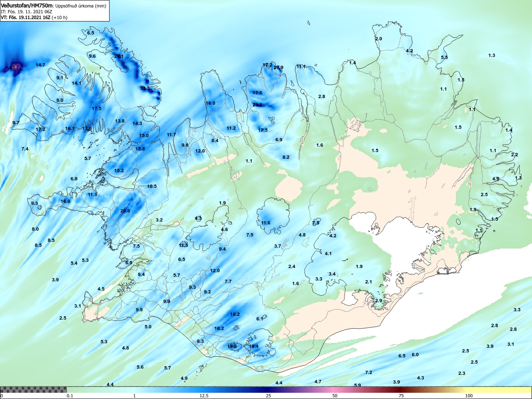This screenshot has height=399, width=532.
Task: Select the 4.6 precipitation value
Action: click(x=224, y=229)
